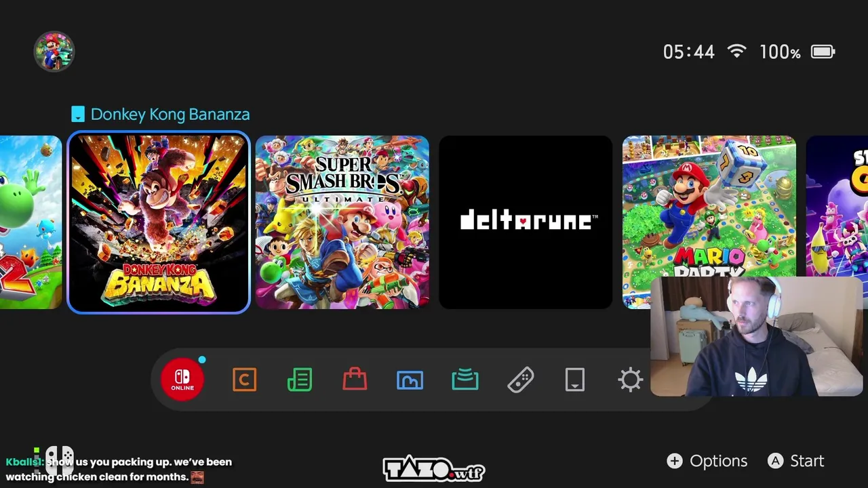Open System Settings gear icon
Viewport: 868px width, 488px height.
point(631,380)
